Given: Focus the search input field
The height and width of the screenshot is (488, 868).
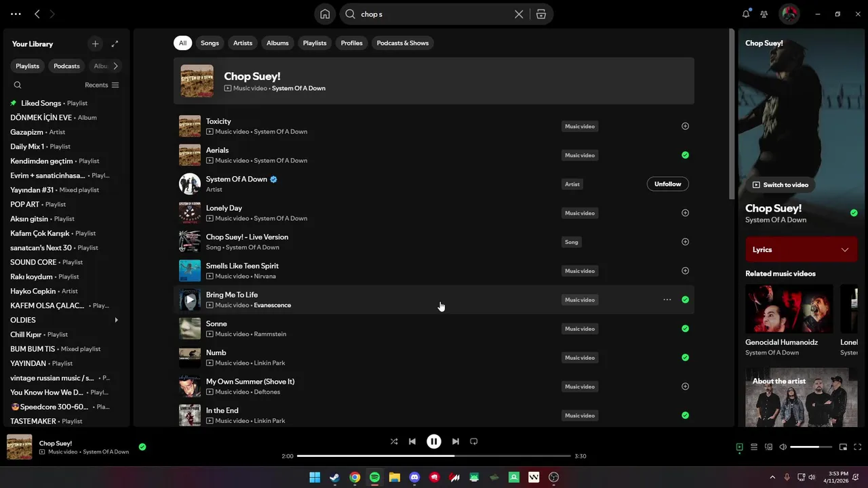Looking at the screenshot, I should tap(434, 14).
